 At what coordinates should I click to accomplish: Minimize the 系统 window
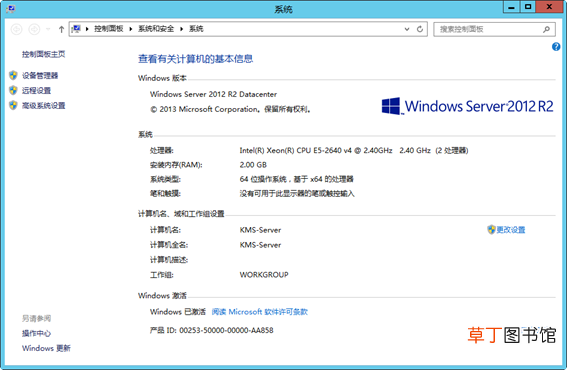[511, 7]
